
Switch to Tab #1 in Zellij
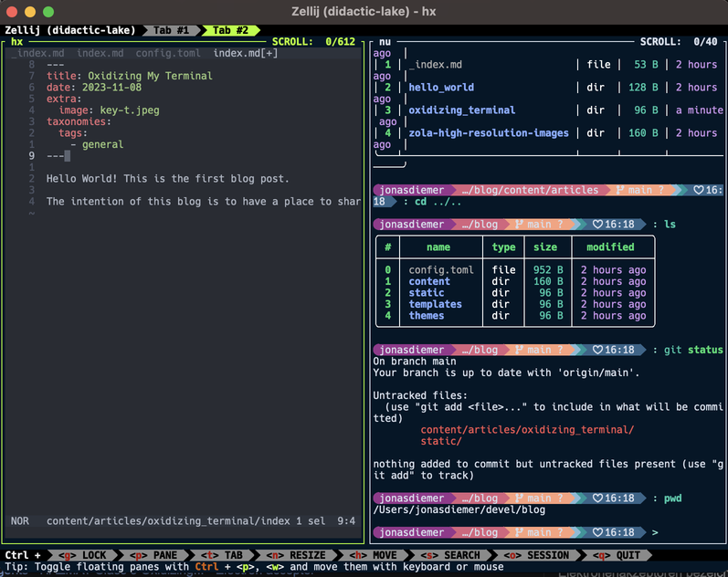click(x=171, y=30)
